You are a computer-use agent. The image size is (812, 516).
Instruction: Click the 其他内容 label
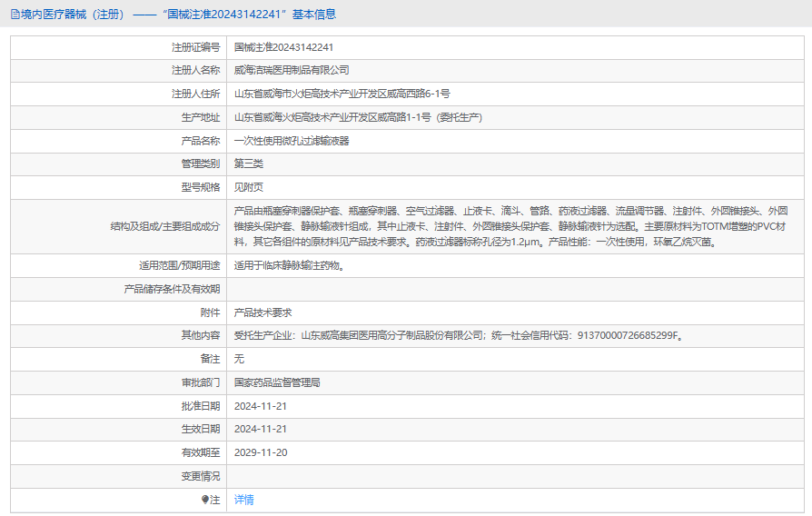click(201, 336)
